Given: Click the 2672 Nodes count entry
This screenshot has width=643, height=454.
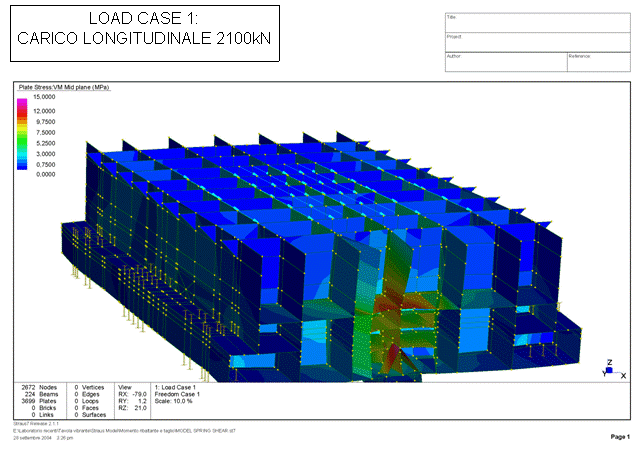Looking at the screenshot, I should (35, 387).
